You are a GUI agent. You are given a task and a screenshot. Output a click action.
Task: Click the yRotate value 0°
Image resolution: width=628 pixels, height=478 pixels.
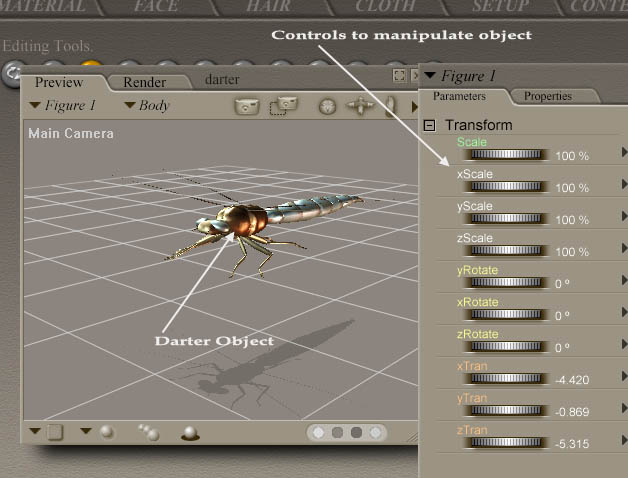click(x=562, y=284)
